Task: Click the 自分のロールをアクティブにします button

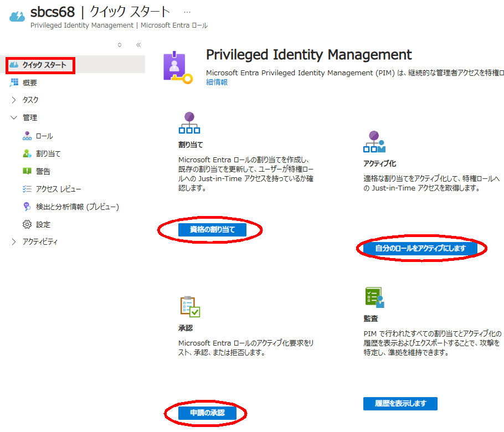Action: coord(420,248)
